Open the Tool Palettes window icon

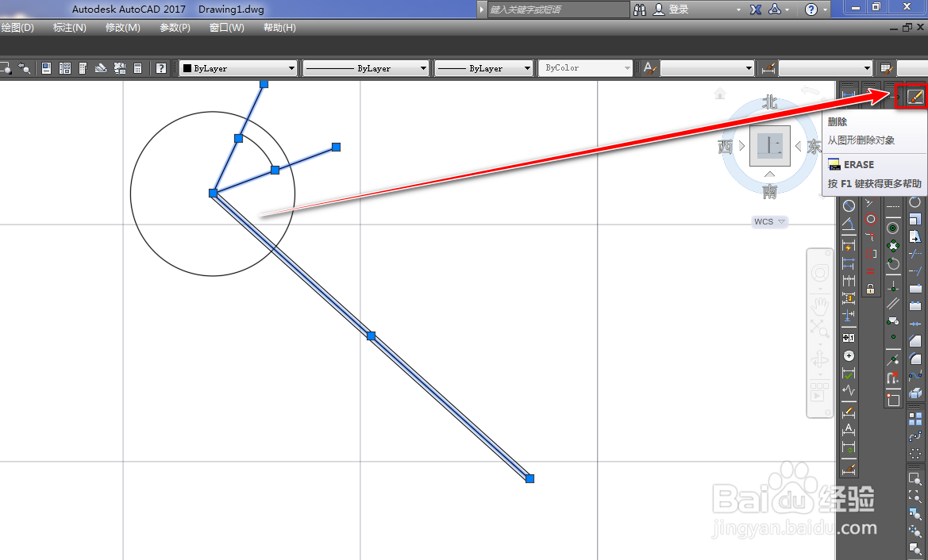(x=83, y=68)
